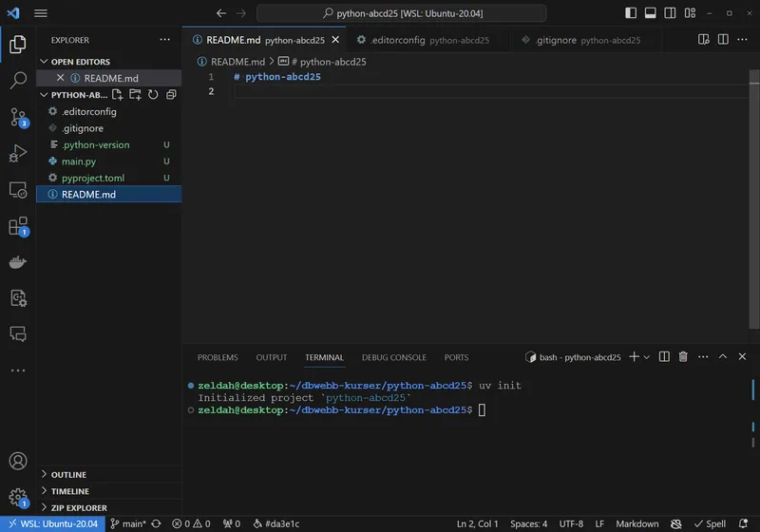Open main.py in the explorer
760x532 pixels.
point(109,161)
